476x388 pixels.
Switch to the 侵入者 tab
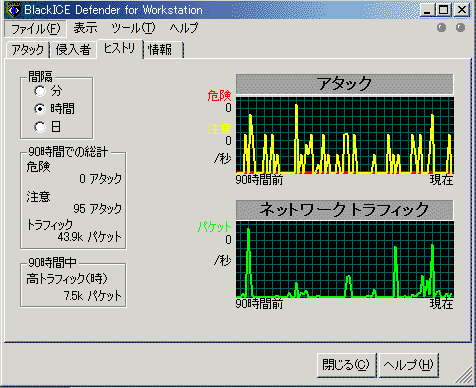[73, 50]
